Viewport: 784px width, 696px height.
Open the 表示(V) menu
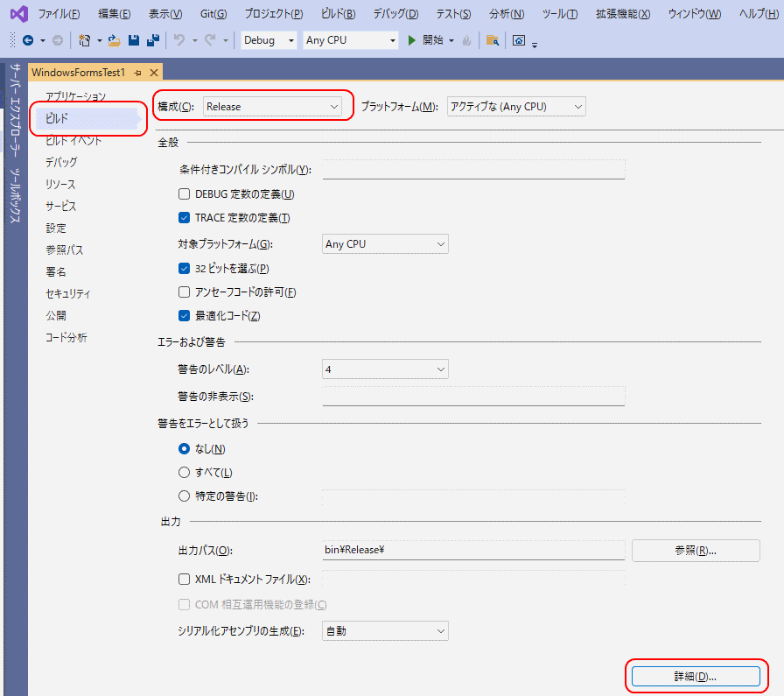click(x=165, y=14)
